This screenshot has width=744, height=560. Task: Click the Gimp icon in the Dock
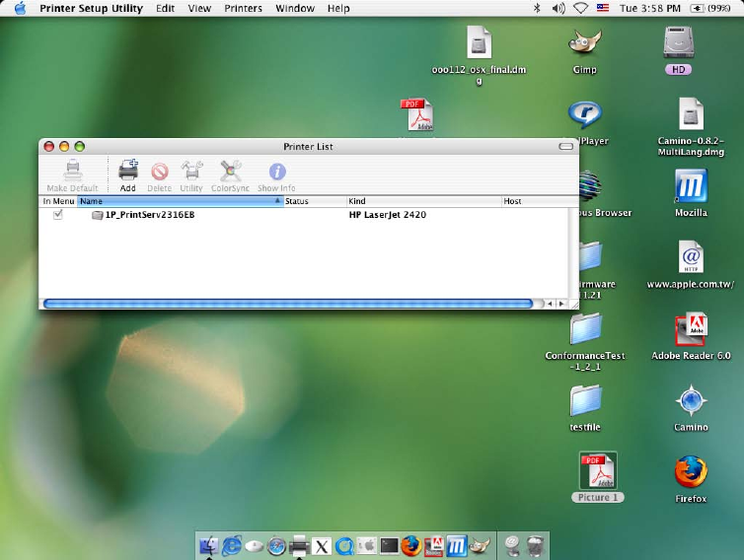(x=481, y=546)
